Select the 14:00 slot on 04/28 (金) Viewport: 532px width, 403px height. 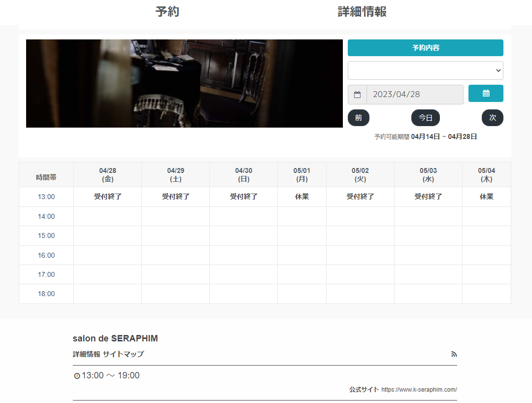(107, 216)
